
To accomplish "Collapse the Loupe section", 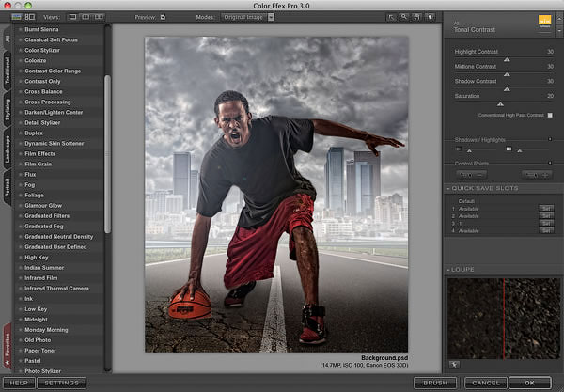I will (449, 270).
